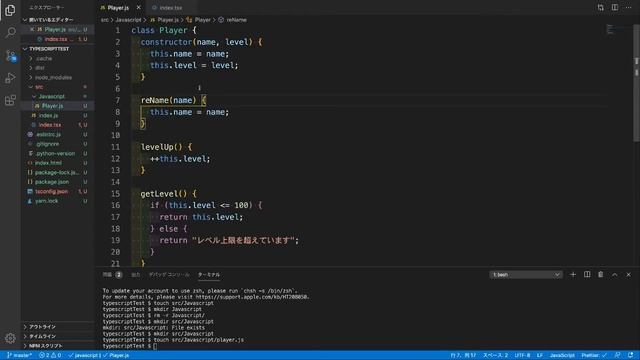Switch to the Debug Console panel tab
The height and width of the screenshot is (360, 640).
pyautogui.click(x=169, y=275)
